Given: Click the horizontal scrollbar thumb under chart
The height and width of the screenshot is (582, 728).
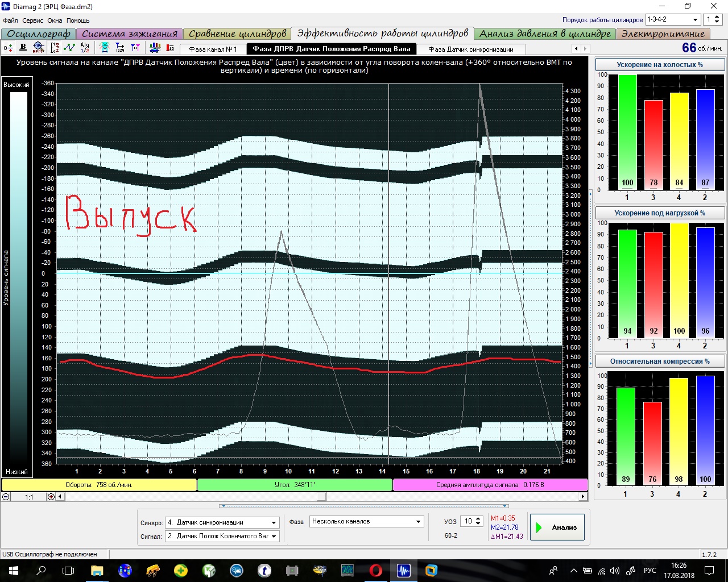Looking at the screenshot, I should (x=321, y=497).
